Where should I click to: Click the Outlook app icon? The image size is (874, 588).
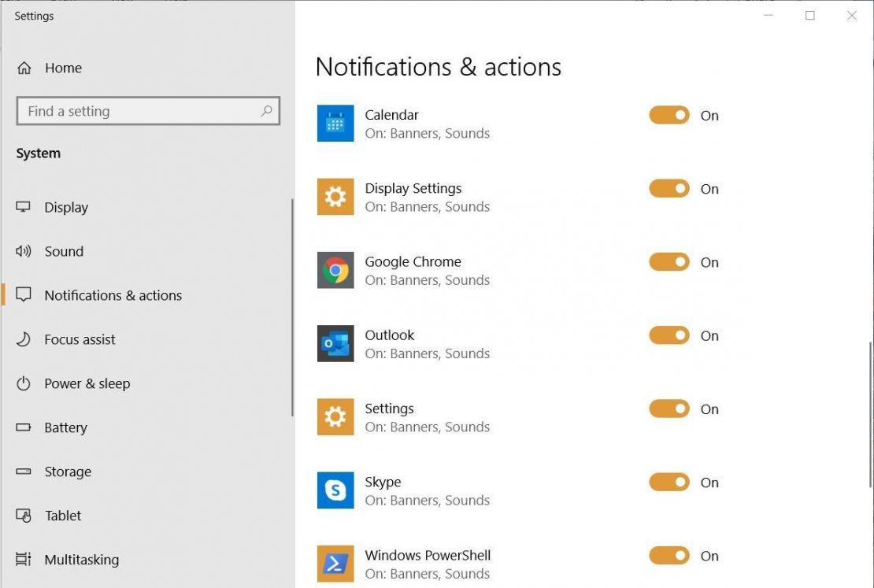335,344
